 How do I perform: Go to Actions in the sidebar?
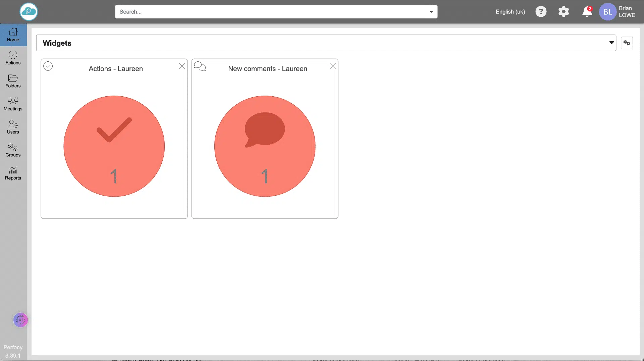click(13, 58)
